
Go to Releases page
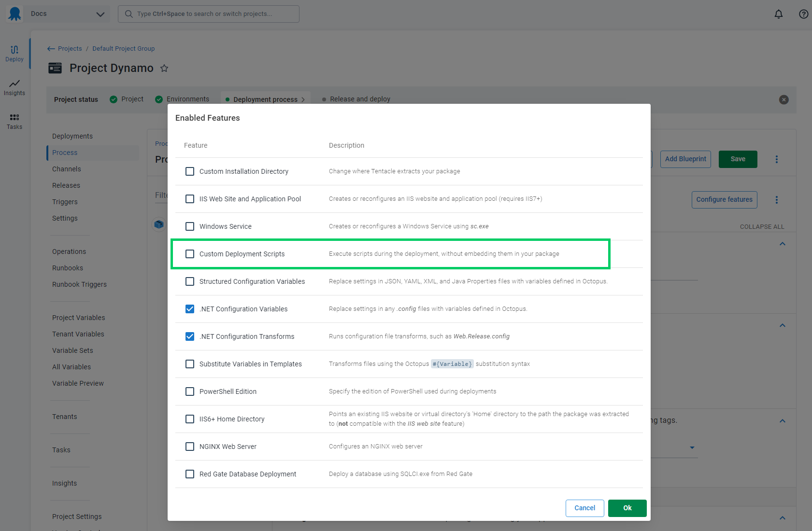point(66,185)
